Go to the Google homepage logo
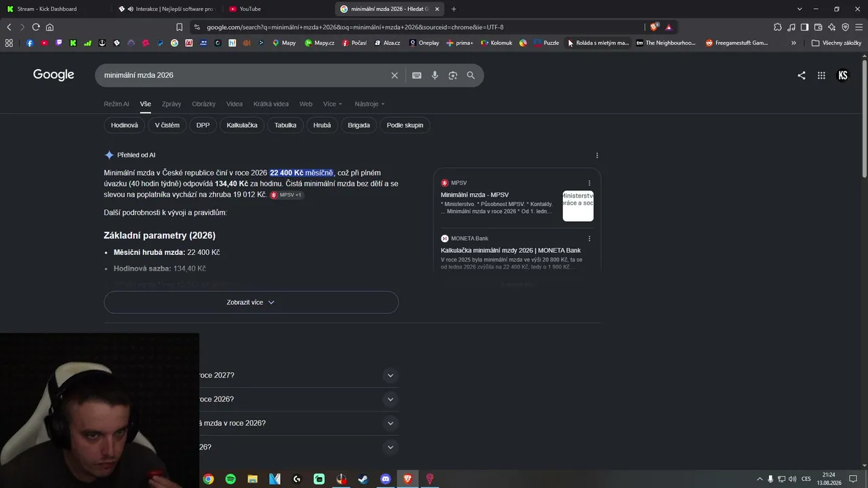The width and height of the screenshot is (868, 488). click(x=54, y=75)
